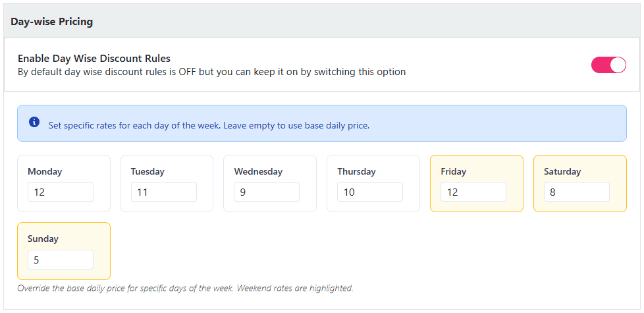Click the Thursday card label

[356, 172]
